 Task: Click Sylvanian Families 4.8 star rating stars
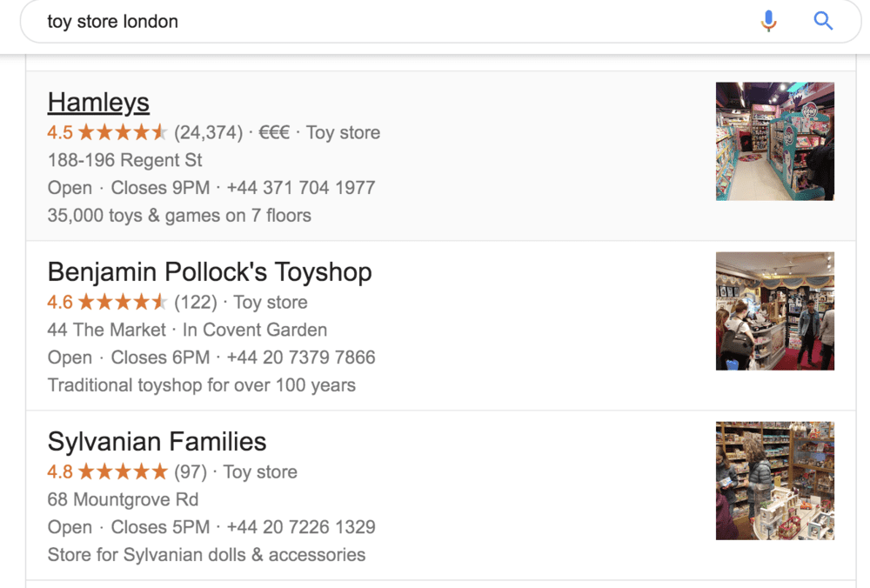pyautogui.click(x=123, y=472)
